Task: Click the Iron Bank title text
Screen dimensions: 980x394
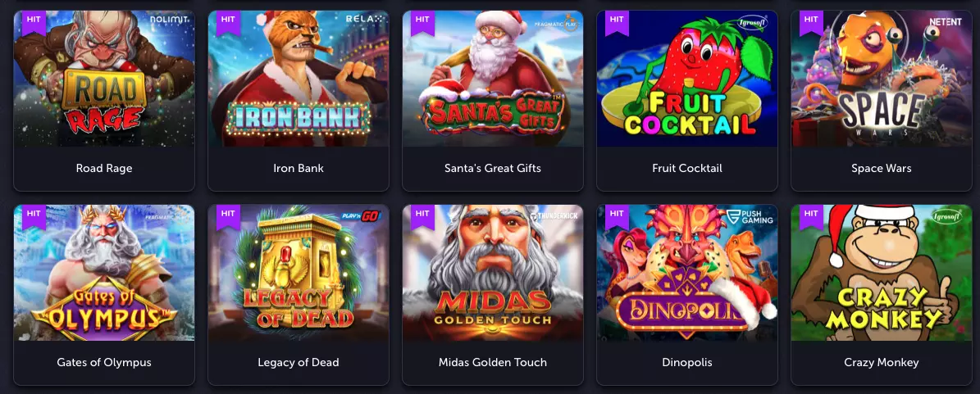Action: (x=299, y=168)
